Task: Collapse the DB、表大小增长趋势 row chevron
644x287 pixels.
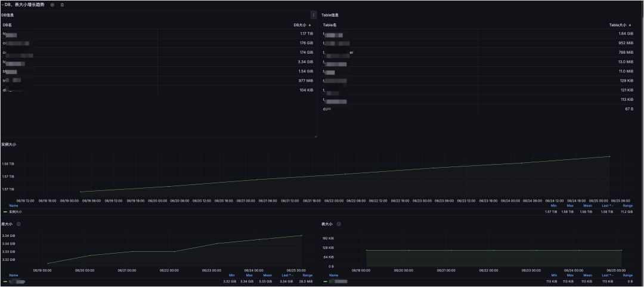Action: 2,5
